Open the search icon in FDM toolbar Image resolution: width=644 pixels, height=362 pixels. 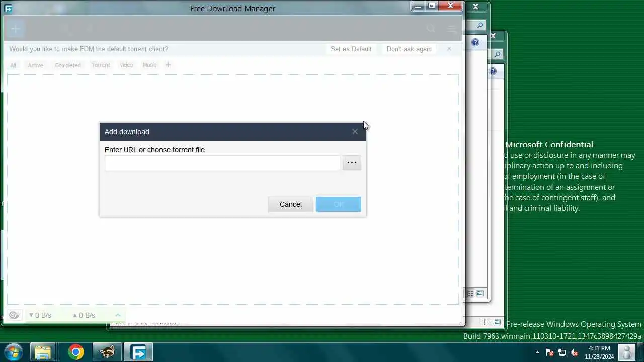click(431, 29)
